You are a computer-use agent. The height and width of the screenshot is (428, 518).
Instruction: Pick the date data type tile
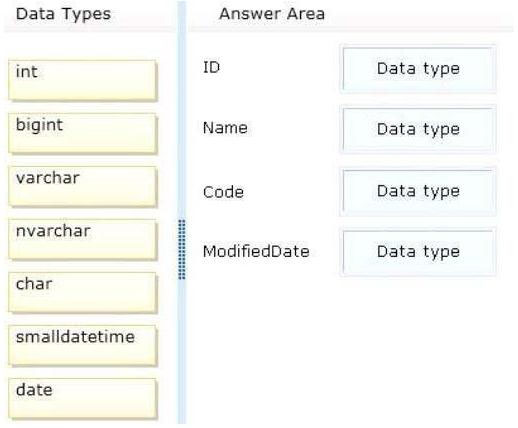[x=82, y=398]
